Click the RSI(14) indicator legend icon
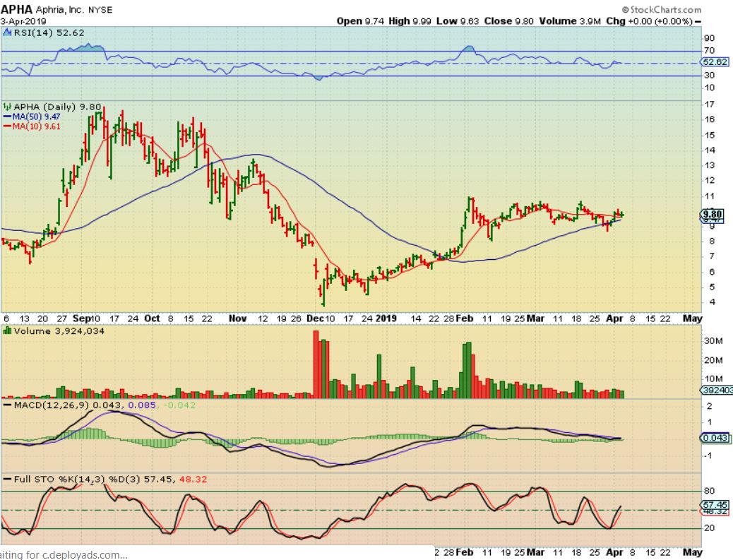The height and width of the screenshot is (560, 733). 6,31
